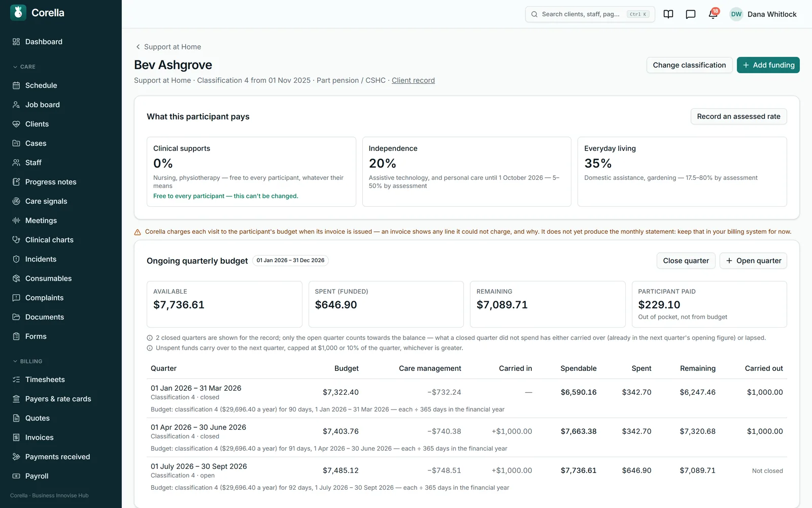
Task: Open the Client record link
Action: click(413, 80)
